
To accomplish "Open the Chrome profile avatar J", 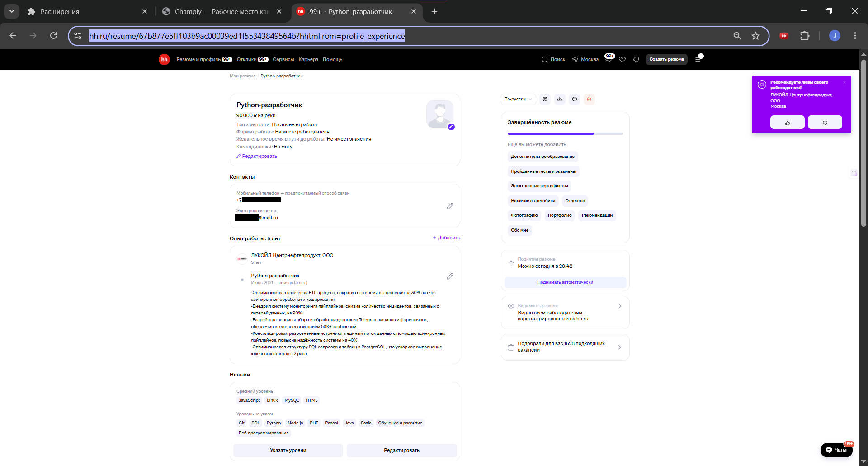I will click(x=835, y=36).
